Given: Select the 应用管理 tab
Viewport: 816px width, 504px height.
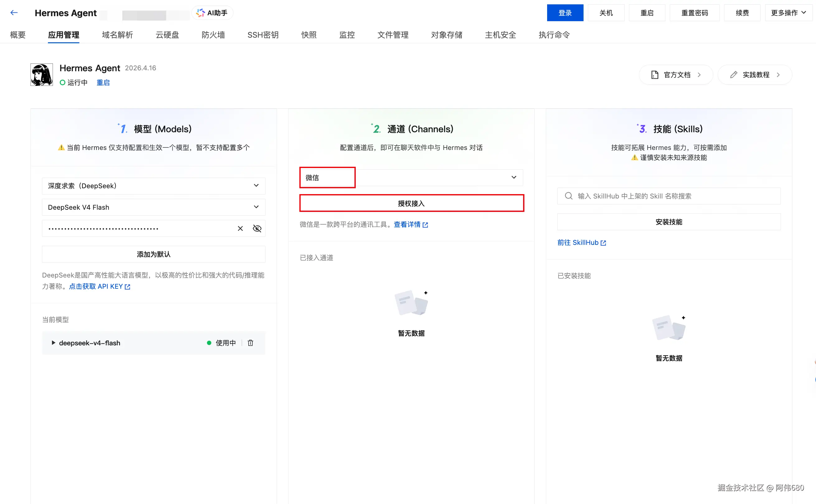Looking at the screenshot, I should (x=64, y=35).
